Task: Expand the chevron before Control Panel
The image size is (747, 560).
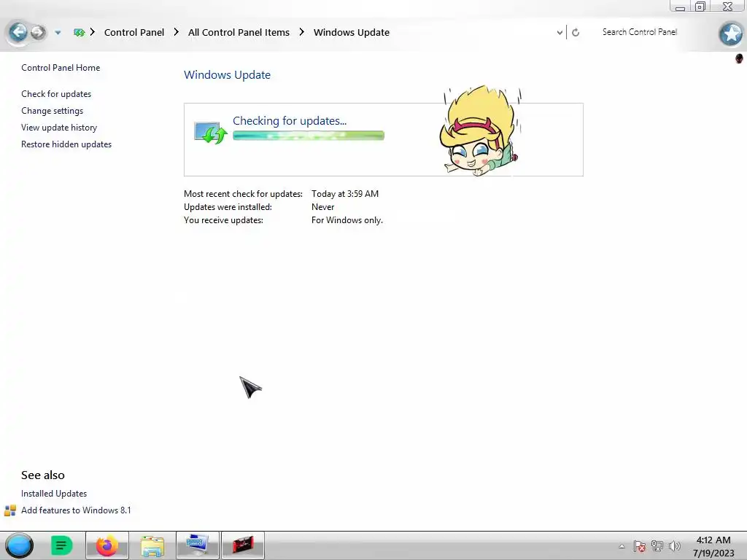Action: pyautogui.click(x=93, y=32)
